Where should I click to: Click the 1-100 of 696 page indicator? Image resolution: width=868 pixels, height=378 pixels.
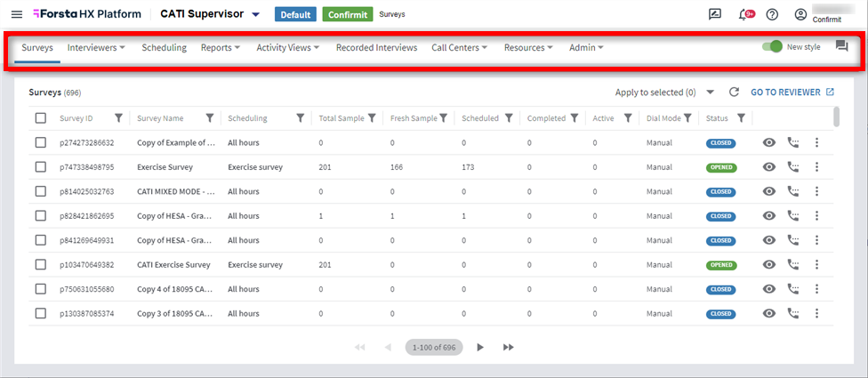[434, 347]
